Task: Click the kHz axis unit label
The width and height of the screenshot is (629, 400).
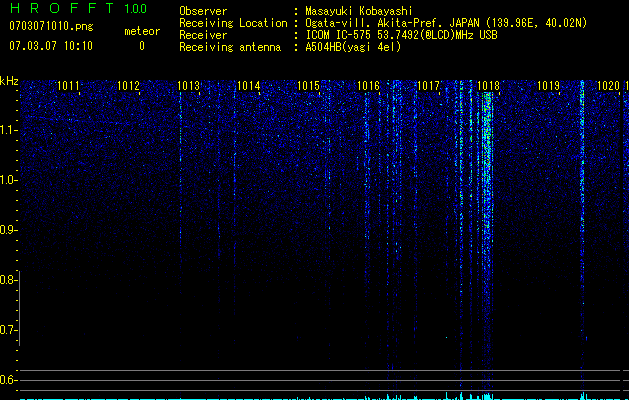Action: tap(9, 81)
